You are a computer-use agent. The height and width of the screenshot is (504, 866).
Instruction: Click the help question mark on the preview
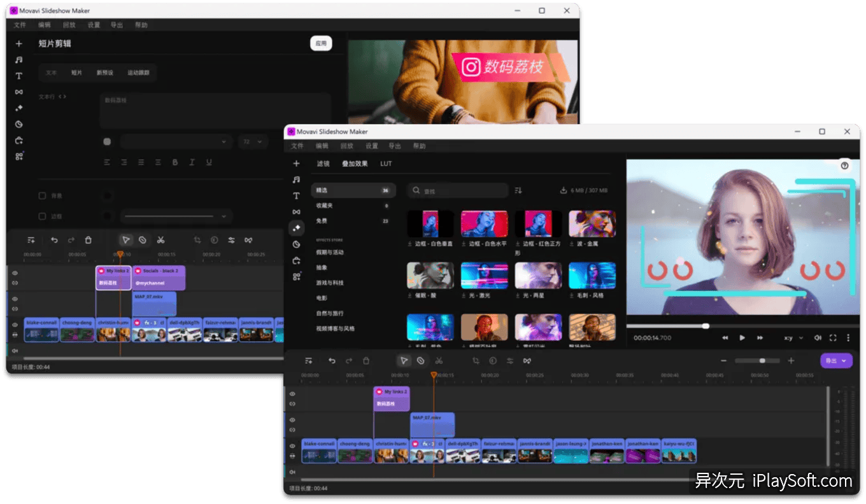pyautogui.click(x=844, y=165)
